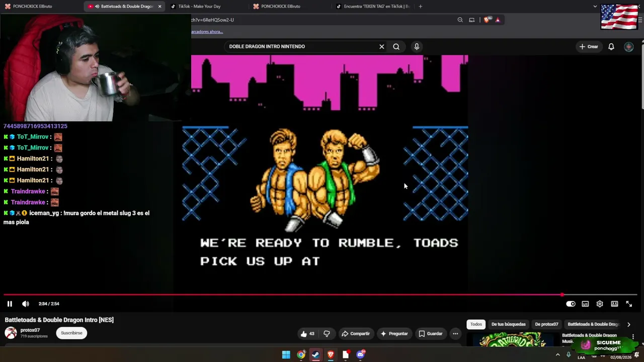644x362 pixels.
Task: Open the three-dot more actions menu beside Guardar
Action: pyautogui.click(x=455, y=333)
